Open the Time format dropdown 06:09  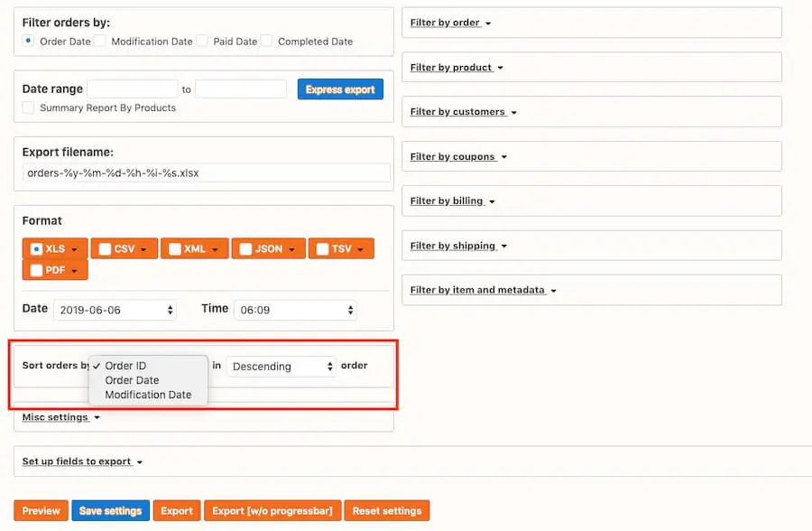coord(295,310)
